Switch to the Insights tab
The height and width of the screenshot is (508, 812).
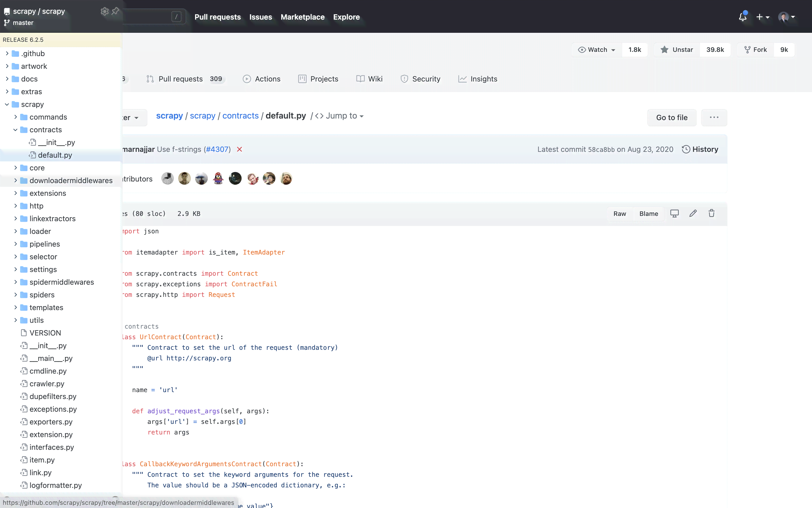click(477, 79)
